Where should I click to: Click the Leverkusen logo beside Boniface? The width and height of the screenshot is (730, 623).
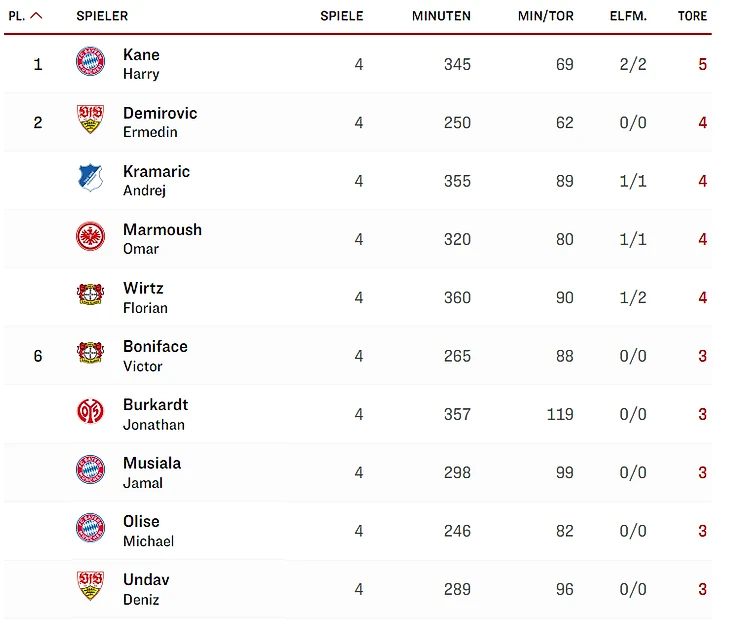tap(90, 353)
